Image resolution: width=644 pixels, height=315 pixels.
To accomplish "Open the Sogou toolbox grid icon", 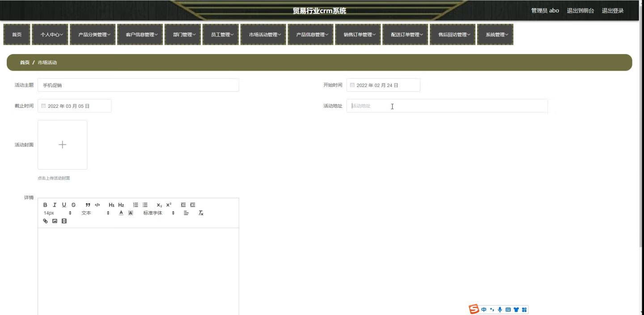I will [x=524, y=310].
